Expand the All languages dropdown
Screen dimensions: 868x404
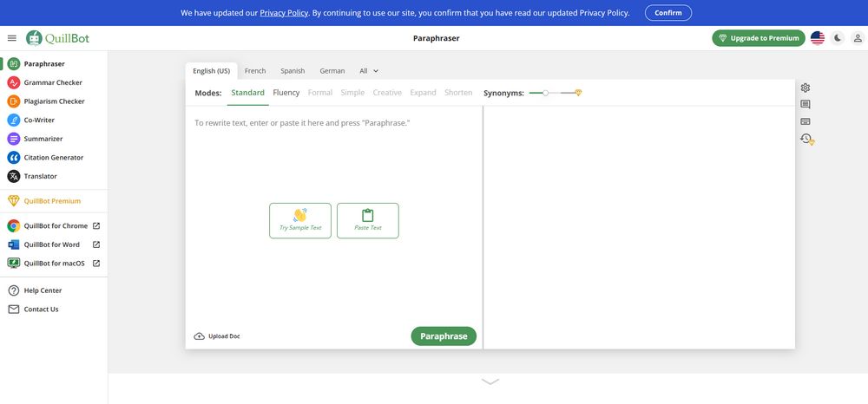tap(369, 71)
